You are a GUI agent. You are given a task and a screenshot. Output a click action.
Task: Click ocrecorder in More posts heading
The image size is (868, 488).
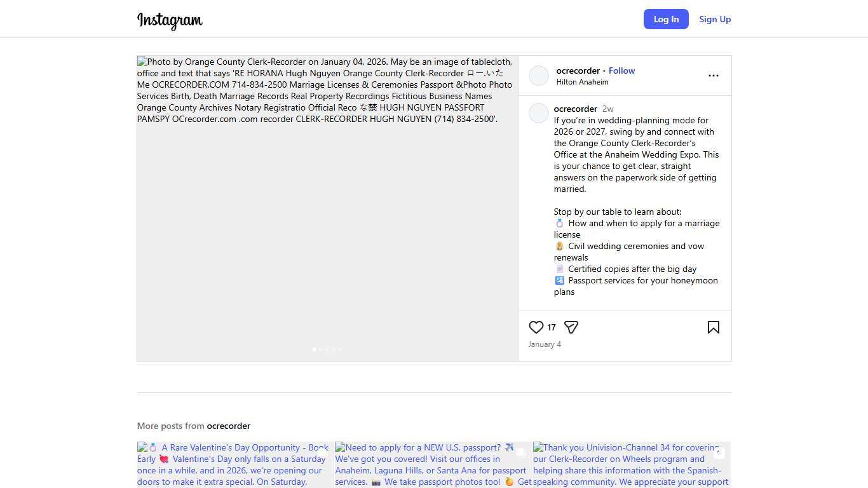pos(228,426)
